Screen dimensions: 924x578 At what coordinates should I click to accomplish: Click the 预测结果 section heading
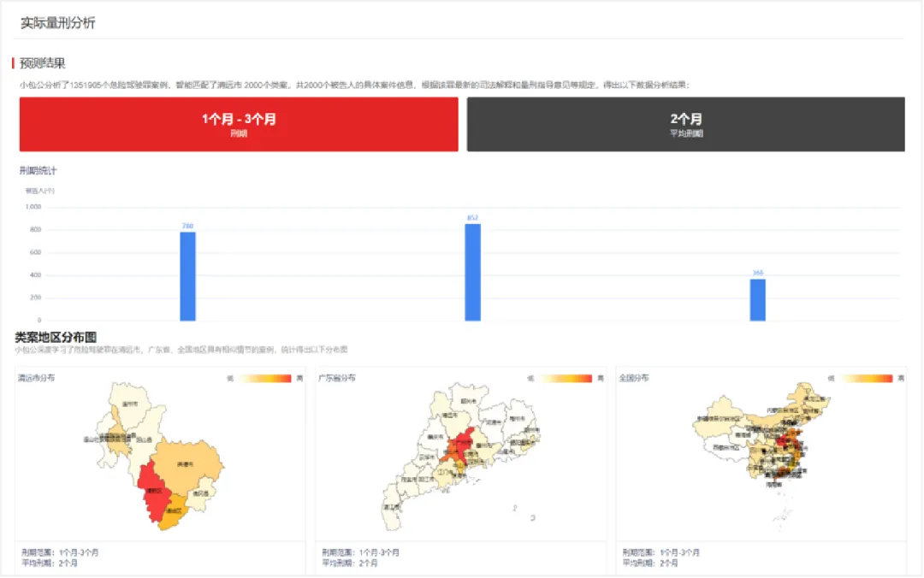point(43,63)
